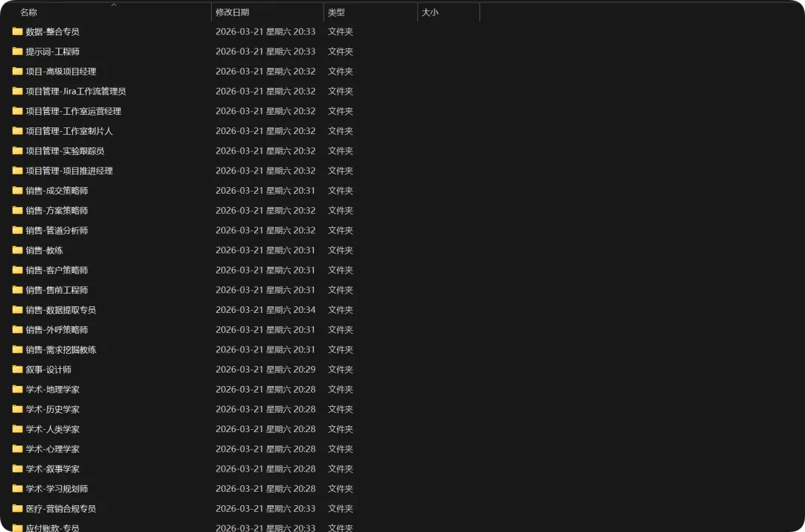Select the 销售-需求挖掘教练 folder name

(x=61, y=349)
